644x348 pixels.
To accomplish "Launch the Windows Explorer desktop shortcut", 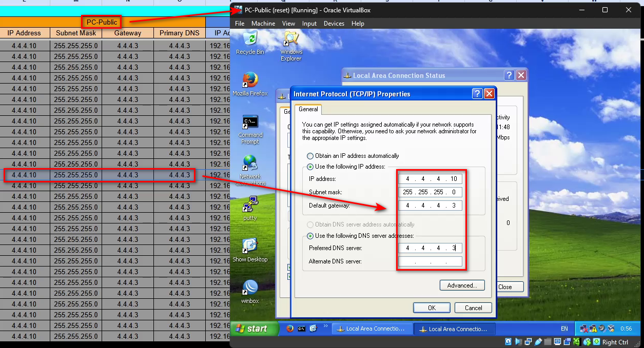I will click(291, 45).
